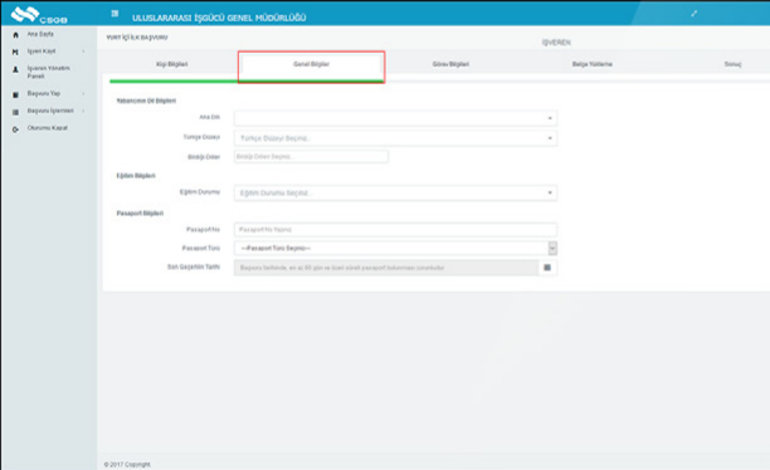Open the Türkçe Düzeyi dropdown

[395, 138]
